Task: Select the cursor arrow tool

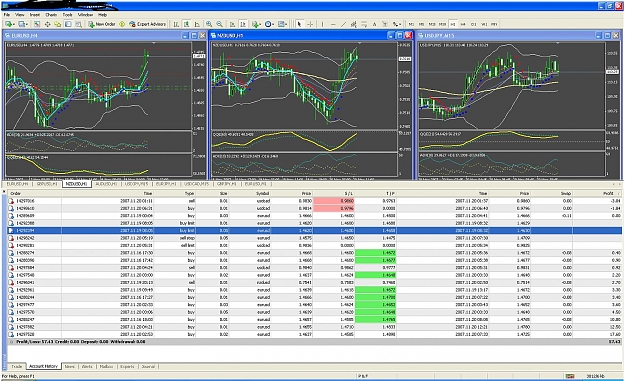Action: point(299,24)
